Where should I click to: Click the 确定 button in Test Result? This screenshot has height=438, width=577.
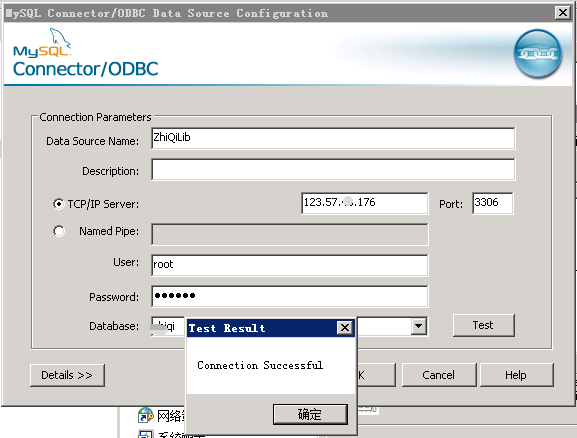[310, 414]
